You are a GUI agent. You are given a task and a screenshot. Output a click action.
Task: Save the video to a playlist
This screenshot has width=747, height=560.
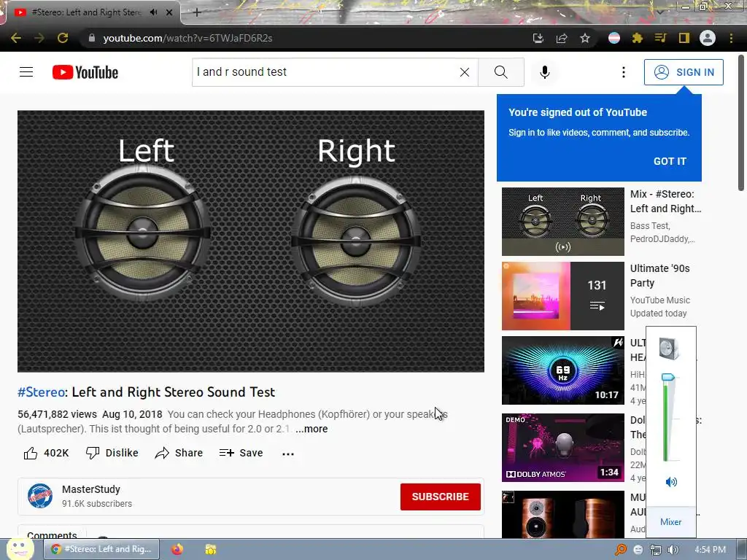point(241,453)
